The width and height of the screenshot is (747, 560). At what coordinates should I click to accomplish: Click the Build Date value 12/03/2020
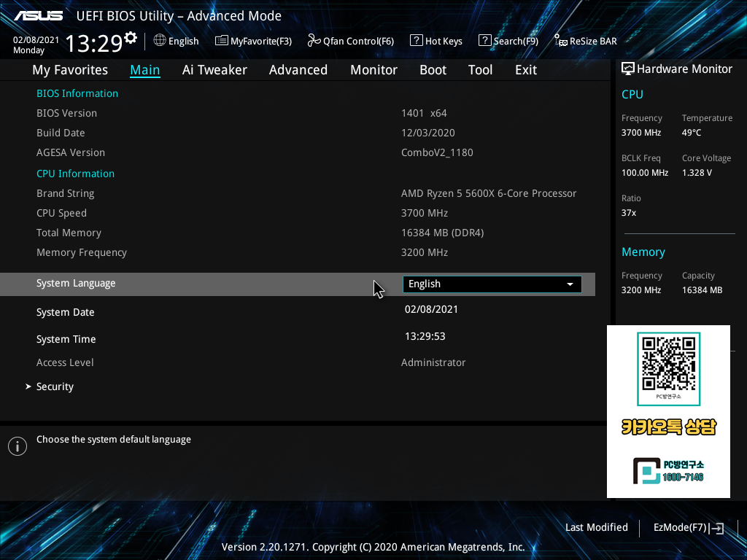tap(427, 133)
